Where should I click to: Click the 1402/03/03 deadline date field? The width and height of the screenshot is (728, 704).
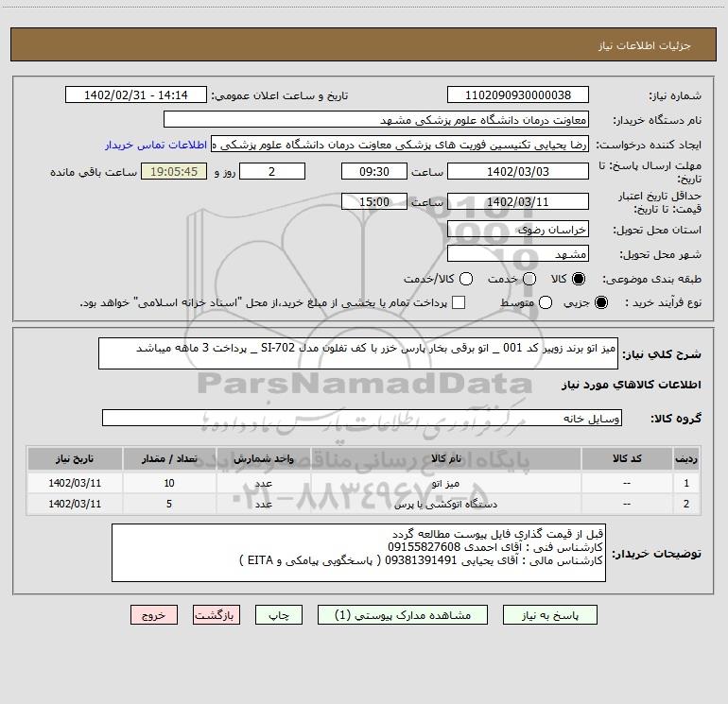click(518, 171)
